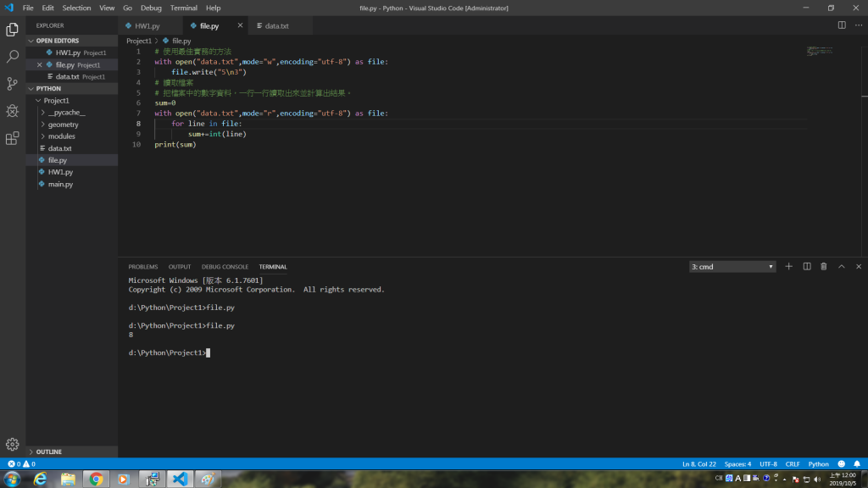Kill terminal with trash icon
The width and height of the screenshot is (868, 488).
click(x=824, y=267)
